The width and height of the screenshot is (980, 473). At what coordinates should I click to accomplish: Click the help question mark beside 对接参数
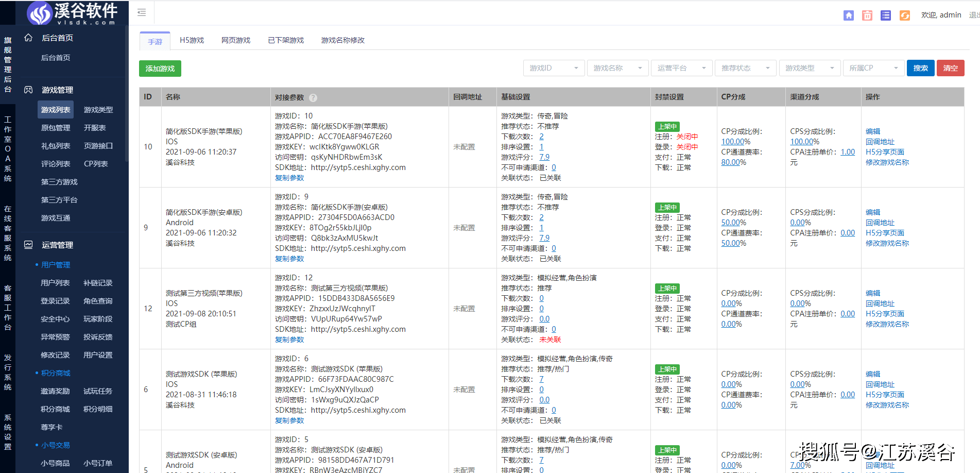tap(313, 97)
